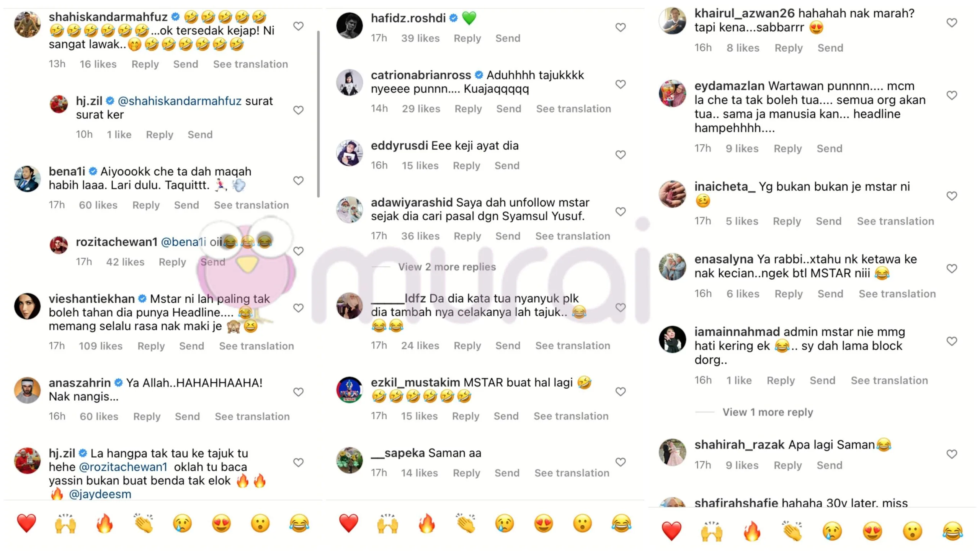980x551 pixels.
Task: Toggle heart on vieshantiekhan's comment
Action: [x=298, y=308]
